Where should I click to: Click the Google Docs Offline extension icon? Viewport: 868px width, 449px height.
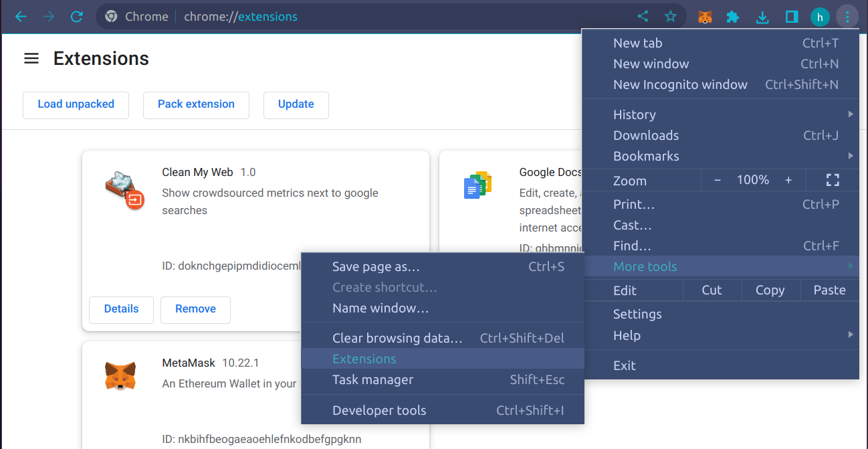click(x=477, y=185)
